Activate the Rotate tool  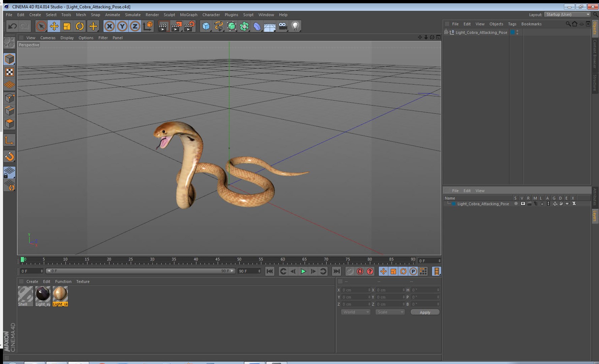tap(80, 26)
